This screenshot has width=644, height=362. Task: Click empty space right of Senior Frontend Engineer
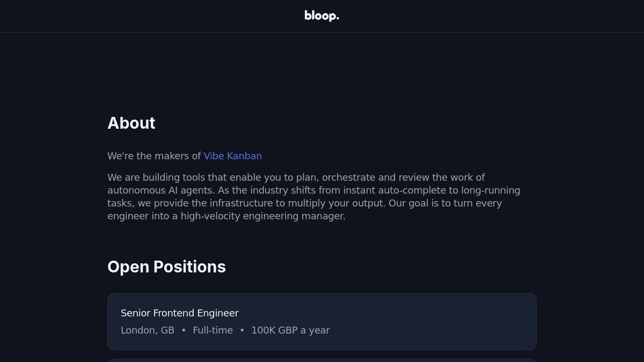[386, 313]
